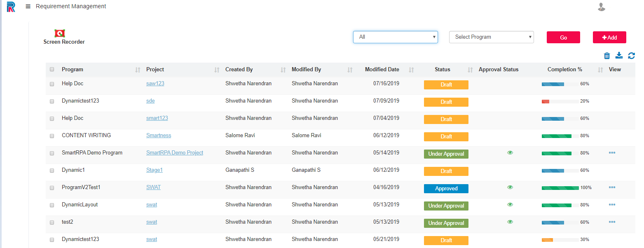Launch the Screen Recorder icon
The width and height of the screenshot is (644, 248).
point(60,33)
